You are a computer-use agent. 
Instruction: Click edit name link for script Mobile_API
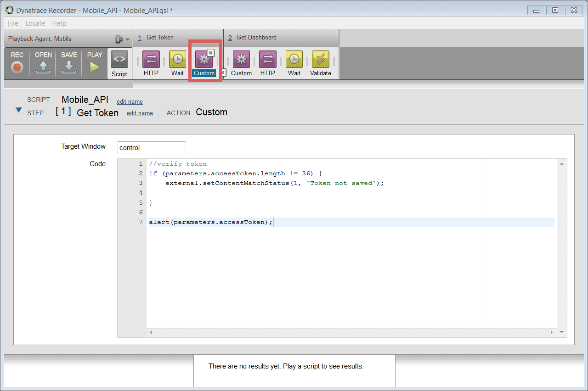coord(130,102)
